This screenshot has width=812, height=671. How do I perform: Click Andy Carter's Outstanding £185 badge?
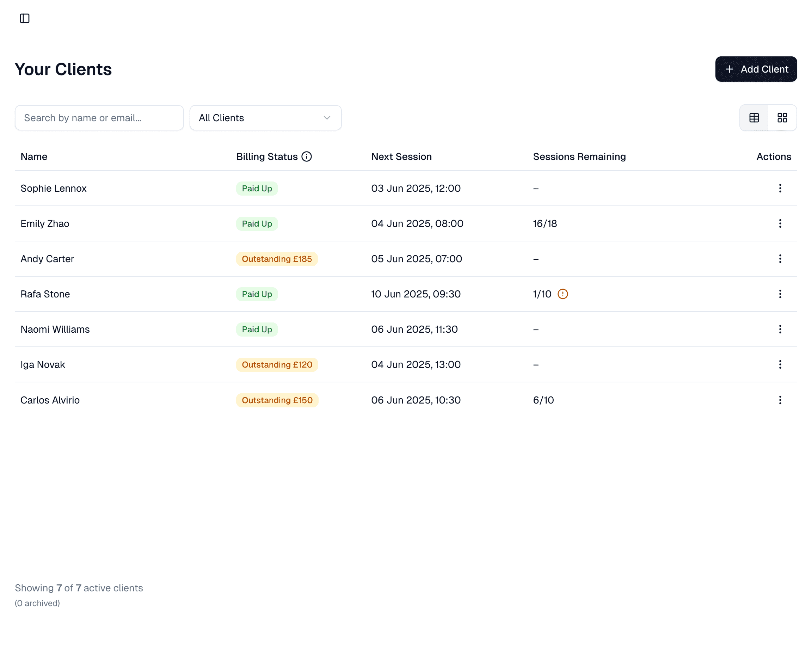click(x=277, y=259)
